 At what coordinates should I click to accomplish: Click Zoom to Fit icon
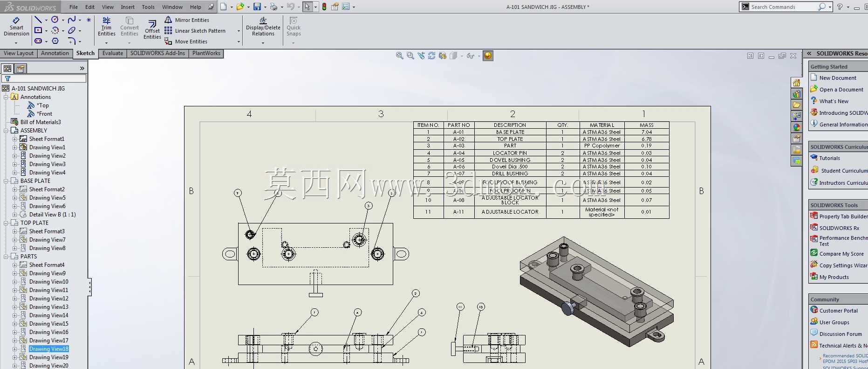click(x=399, y=56)
